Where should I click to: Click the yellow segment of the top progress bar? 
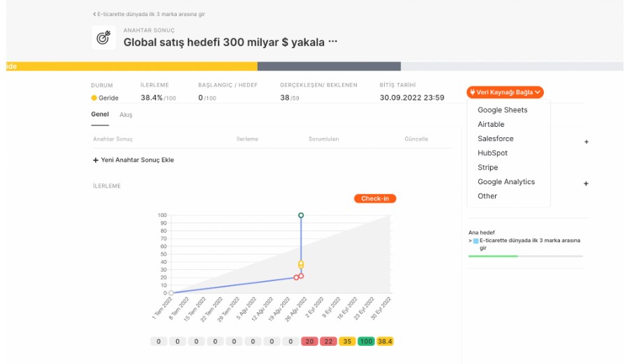click(131, 66)
